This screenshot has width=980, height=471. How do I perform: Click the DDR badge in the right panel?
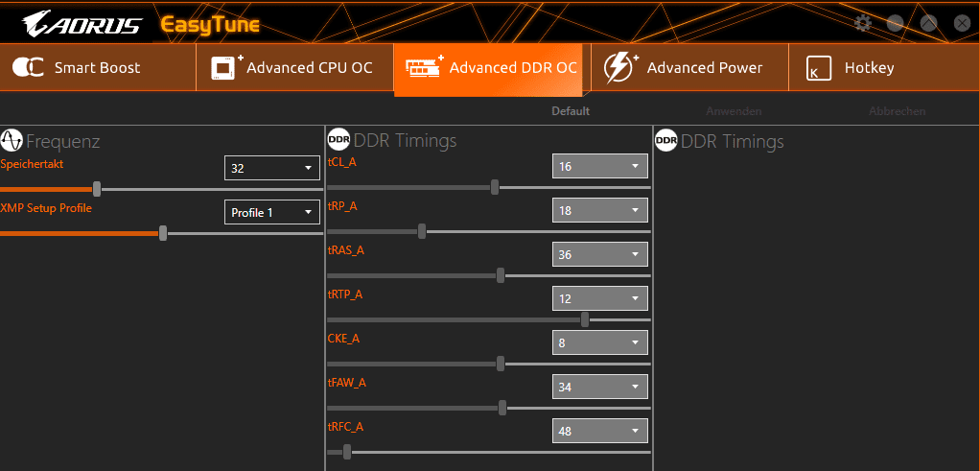pos(666,140)
